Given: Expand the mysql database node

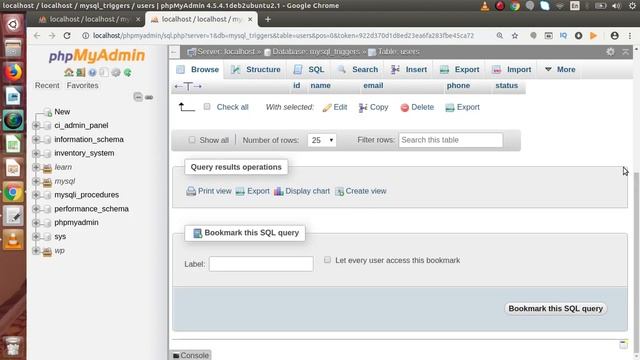Looking at the screenshot, I should coord(36,181).
